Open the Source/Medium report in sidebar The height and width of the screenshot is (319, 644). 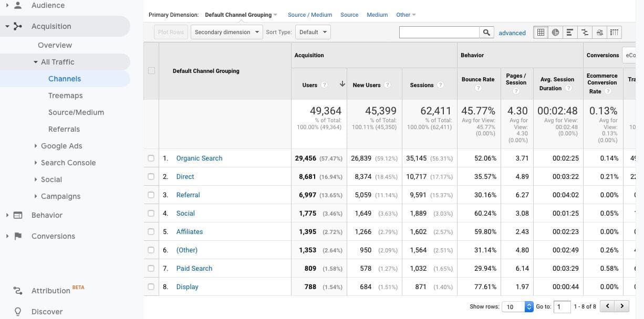click(76, 112)
